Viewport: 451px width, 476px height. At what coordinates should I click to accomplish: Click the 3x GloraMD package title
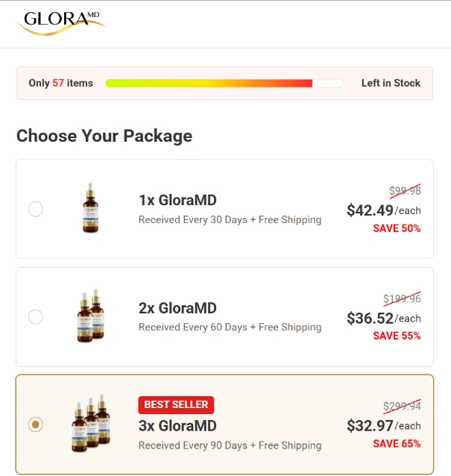tap(177, 426)
